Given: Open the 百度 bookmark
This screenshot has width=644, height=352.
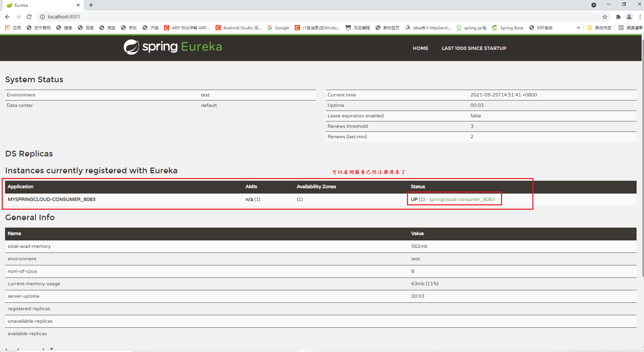Looking at the screenshot, I should (86, 28).
